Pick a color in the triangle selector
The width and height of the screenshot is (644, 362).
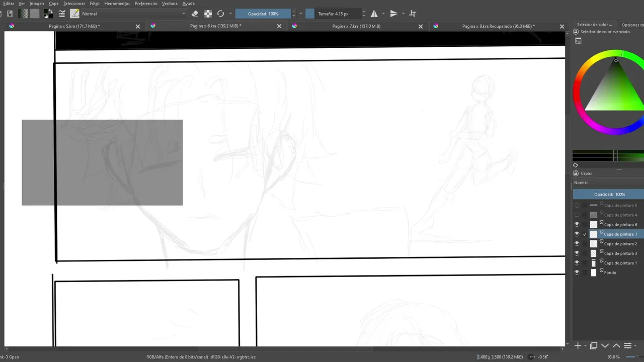(x=615, y=90)
